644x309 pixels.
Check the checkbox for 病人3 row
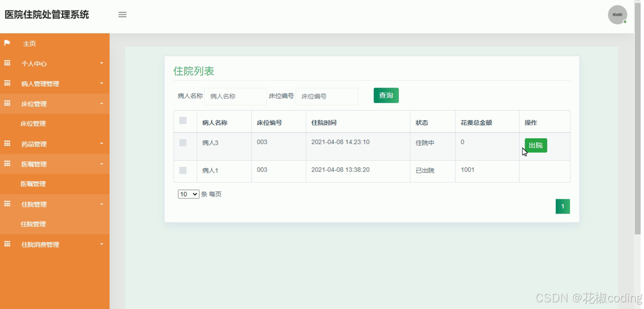(x=183, y=143)
